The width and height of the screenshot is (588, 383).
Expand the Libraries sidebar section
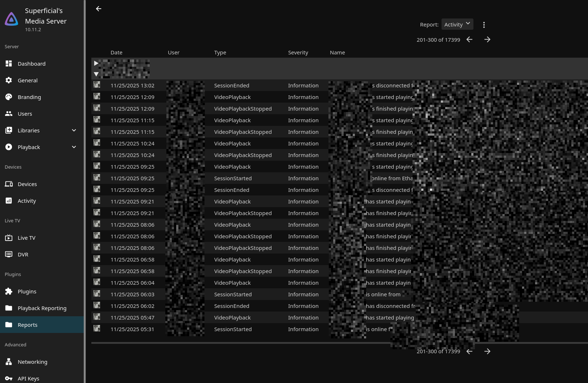click(74, 131)
